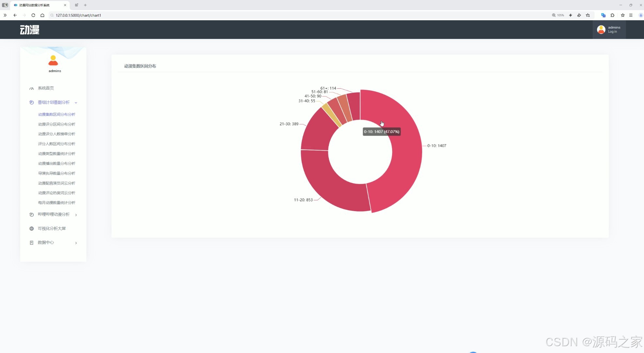Screen dimensions: 644x353
Task: Bookmark the page with the star icon
Action: 588,15
